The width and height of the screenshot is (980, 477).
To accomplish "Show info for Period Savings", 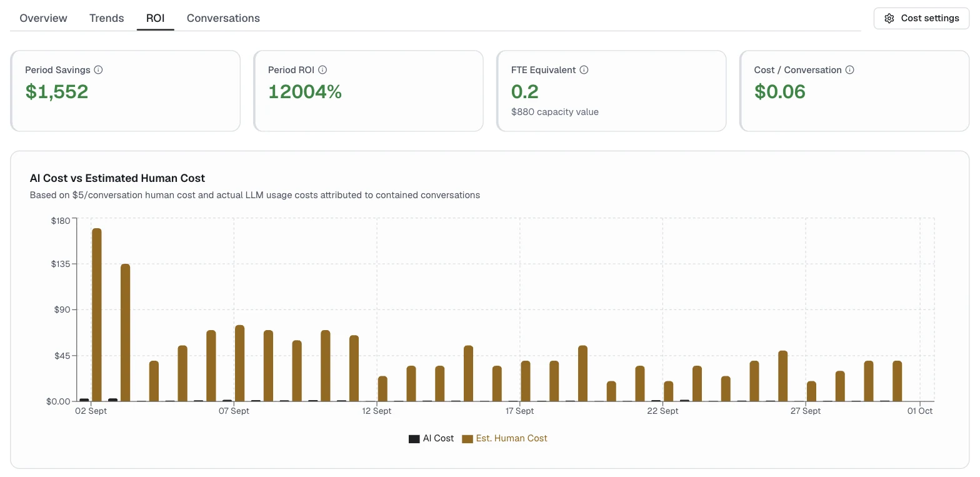I will click(98, 70).
